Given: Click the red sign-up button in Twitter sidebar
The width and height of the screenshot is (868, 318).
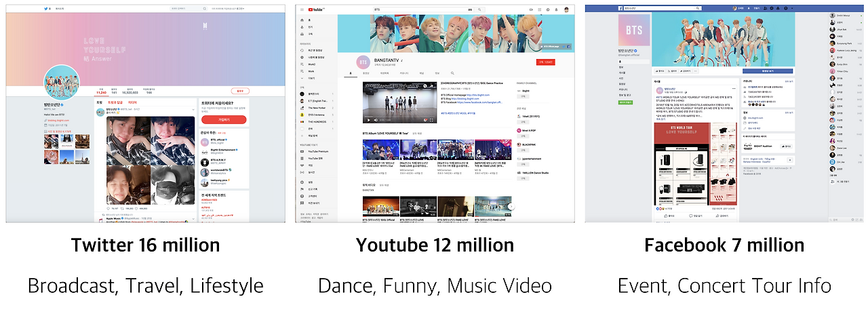Looking at the screenshot, I should pos(224,119).
